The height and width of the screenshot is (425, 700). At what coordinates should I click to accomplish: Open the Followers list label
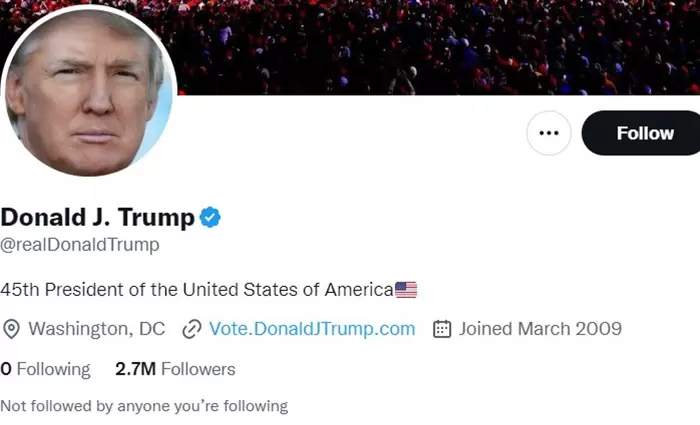(x=198, y=369)
